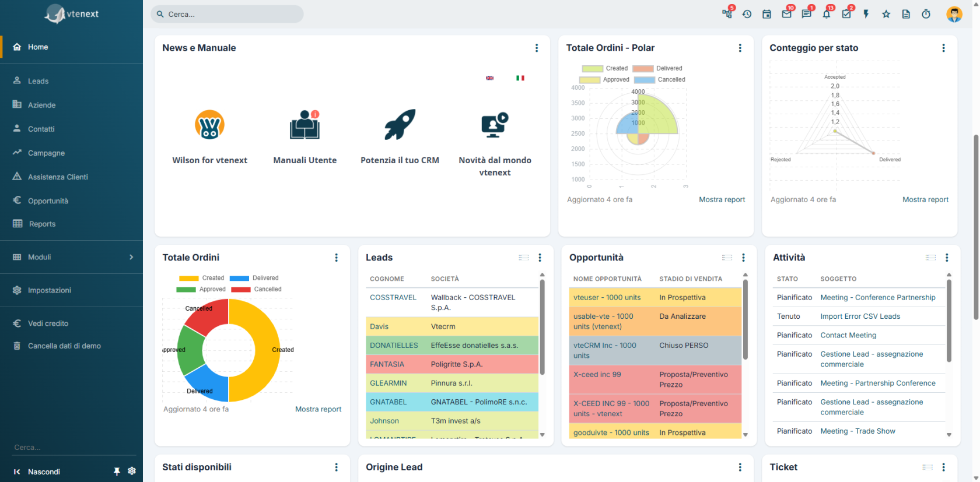
Task: Open the Manuali Utente icon
Action: click(305, 125)
